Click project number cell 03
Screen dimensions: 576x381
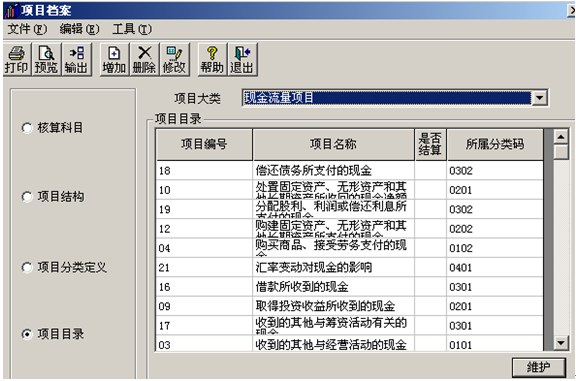pyautogui.click(x=204, y=344)
